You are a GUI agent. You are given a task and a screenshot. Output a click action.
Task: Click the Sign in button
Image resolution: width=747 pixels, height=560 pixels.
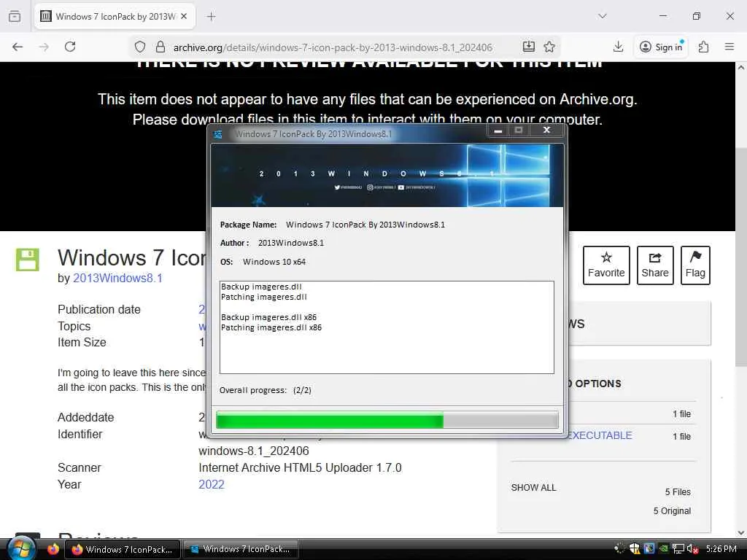point(661,47)
